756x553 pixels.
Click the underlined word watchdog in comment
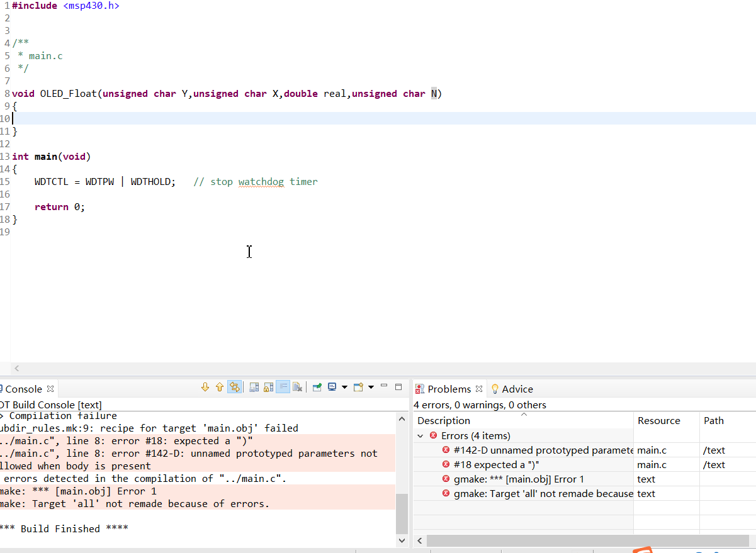pyautogui.click(x=261, y=182)
